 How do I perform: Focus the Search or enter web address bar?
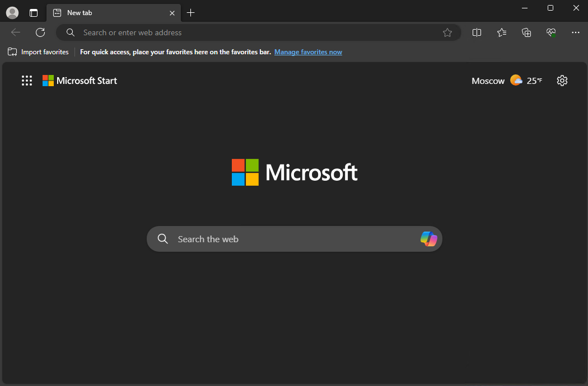[258, 32]
